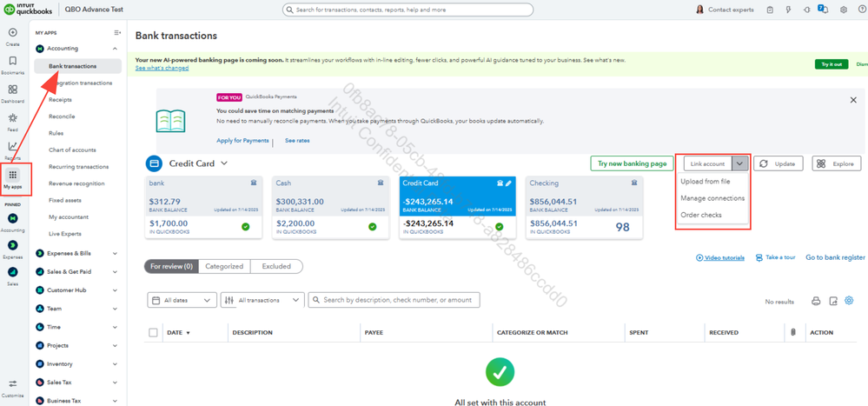Choose Manage connections in dropdown menu
This screenshot has width=868, height=406.
[712, 198]
